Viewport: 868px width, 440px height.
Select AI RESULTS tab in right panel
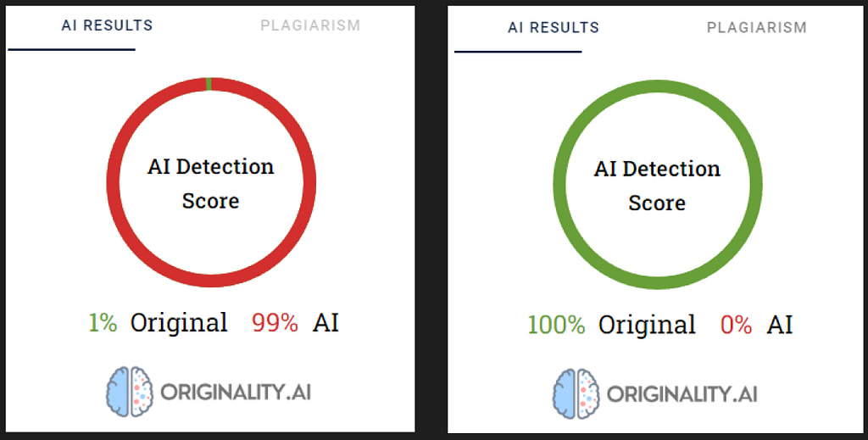pos(554,28)
